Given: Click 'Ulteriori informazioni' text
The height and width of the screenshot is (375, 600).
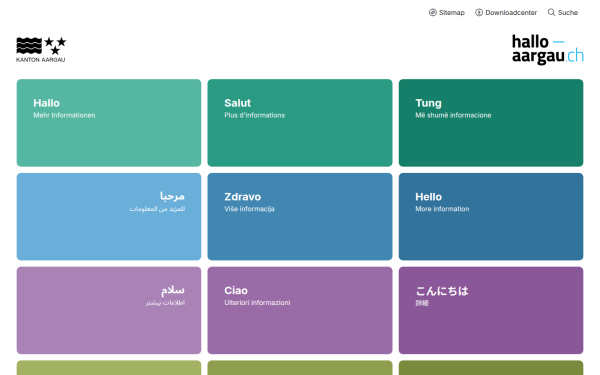Looking at the screenshot, I should click(x=257, y=303).
